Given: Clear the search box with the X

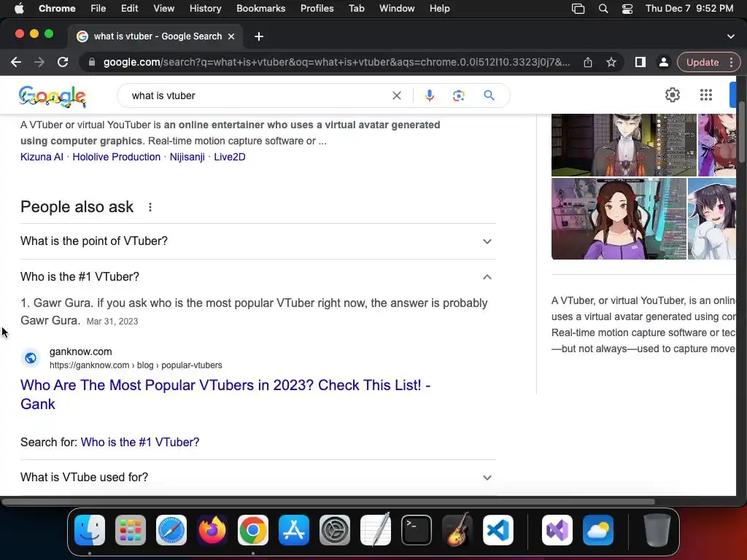Looking at the screenshot, I should [x=396, y=96].
